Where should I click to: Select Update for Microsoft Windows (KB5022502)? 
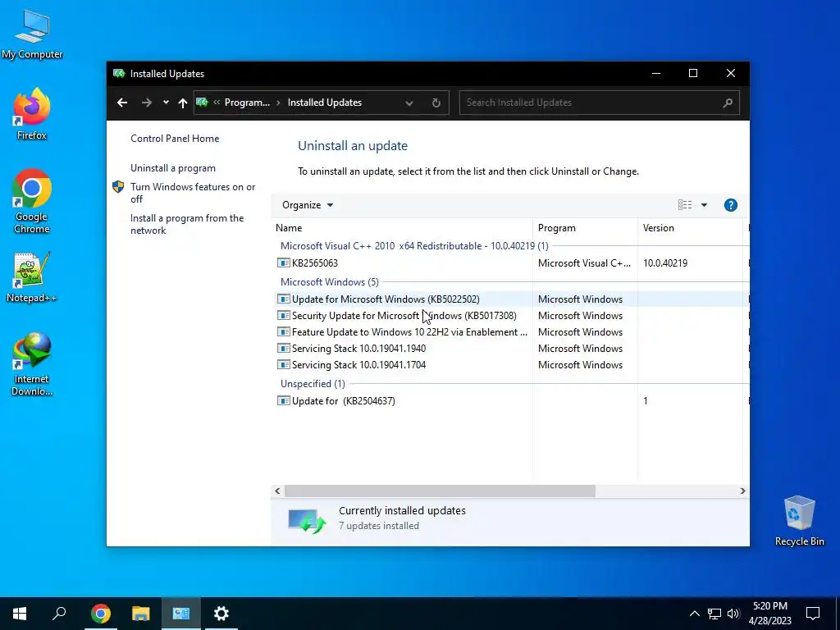[510, 299]
